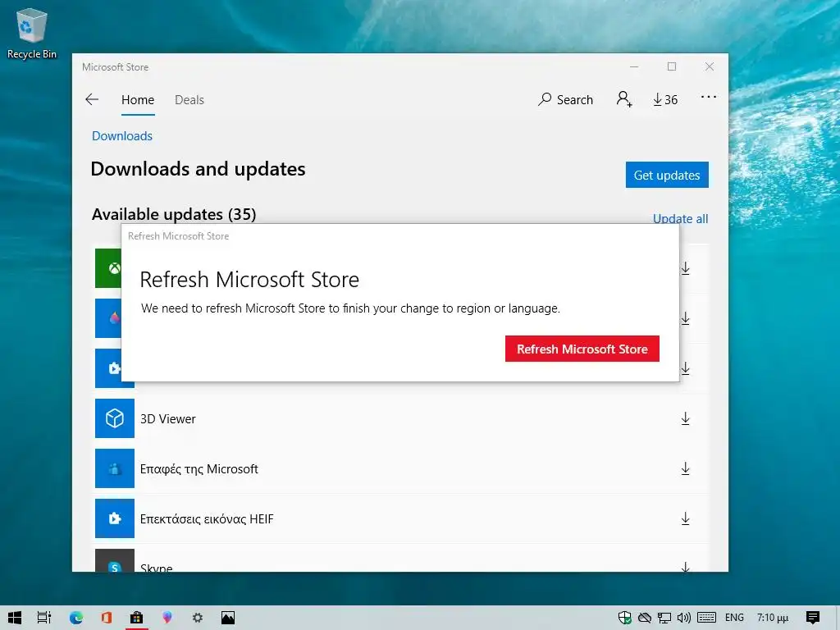The image size is (840, 630).
Task: Click the red Refresh Microsoft Store button
Action: point(582,349)
